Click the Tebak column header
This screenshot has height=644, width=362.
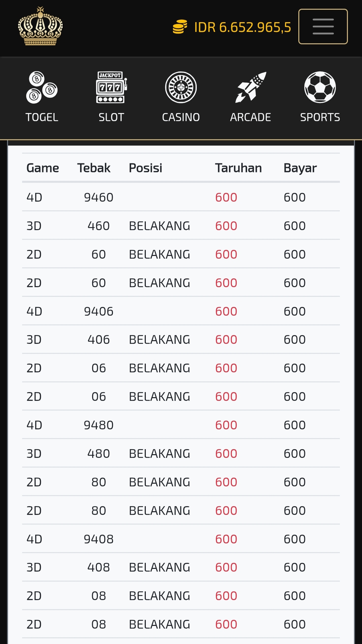94,168
